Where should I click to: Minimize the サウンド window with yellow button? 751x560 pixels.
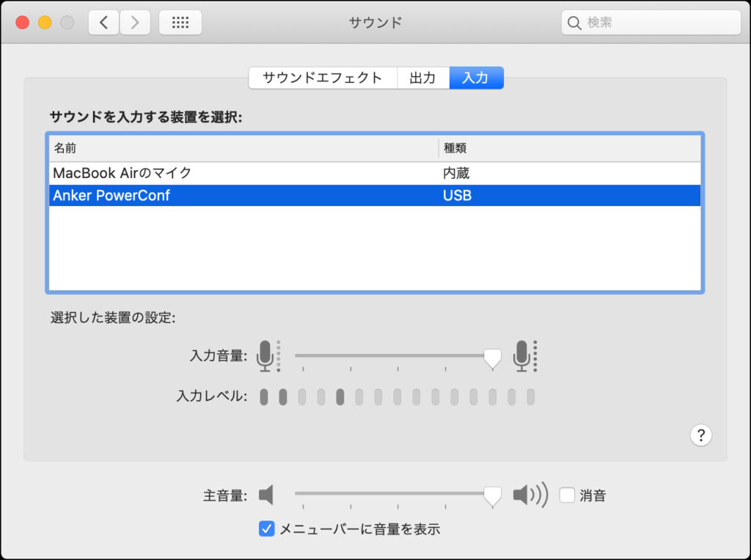coord(45,23)
